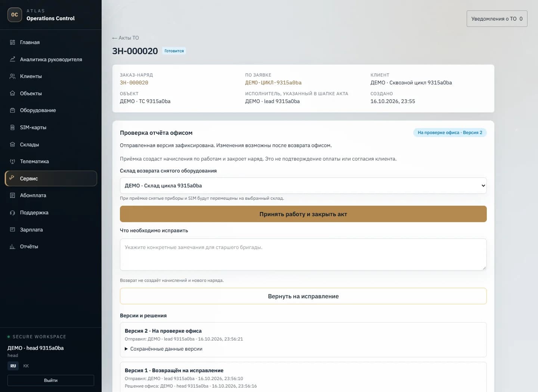The width and height of the screenshot is (538, 392).
Task: Open Уведомления о ТО notifications button
Action: (x=497, y=19)
